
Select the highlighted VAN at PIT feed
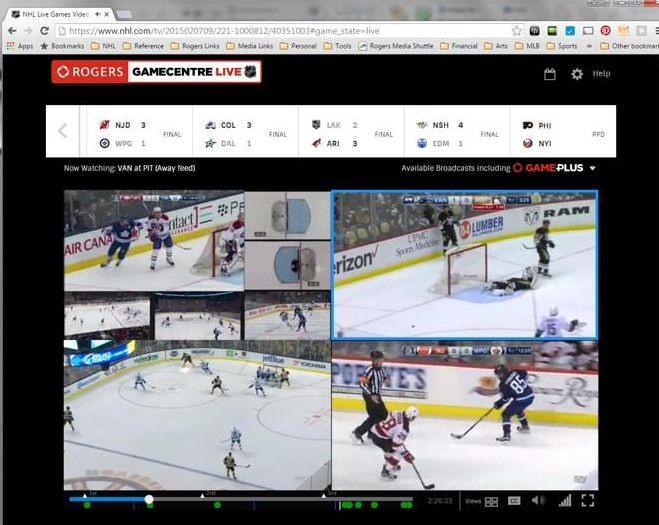click(464, 264)
